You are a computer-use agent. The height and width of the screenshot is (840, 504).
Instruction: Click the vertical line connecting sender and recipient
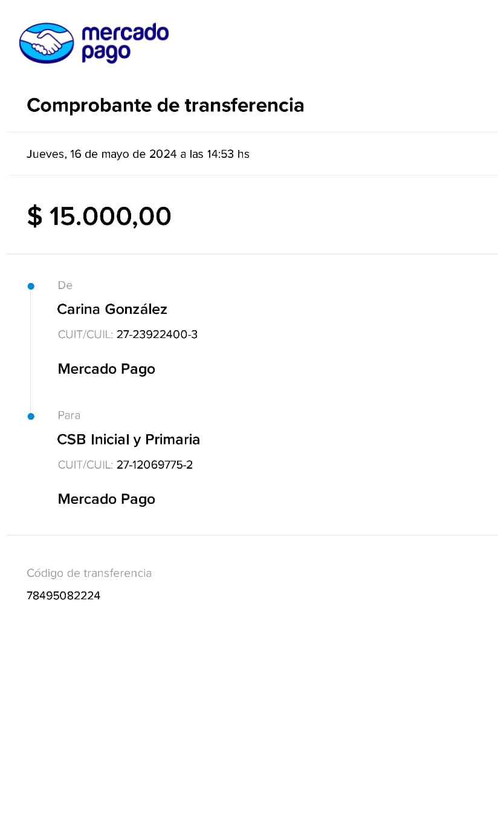31,351
